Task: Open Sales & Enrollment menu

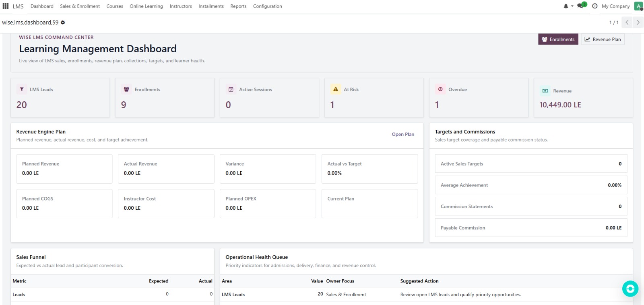Action: (x=80, y=6)
